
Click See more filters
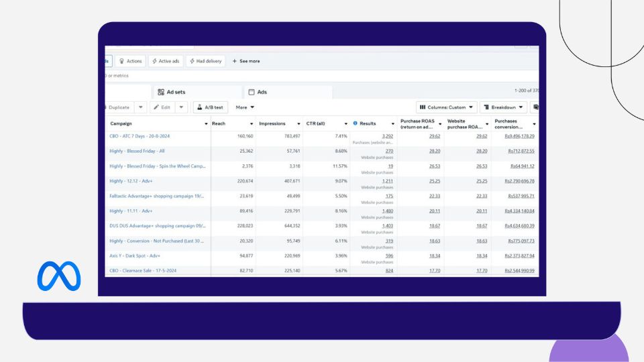(x=246, y=61)
